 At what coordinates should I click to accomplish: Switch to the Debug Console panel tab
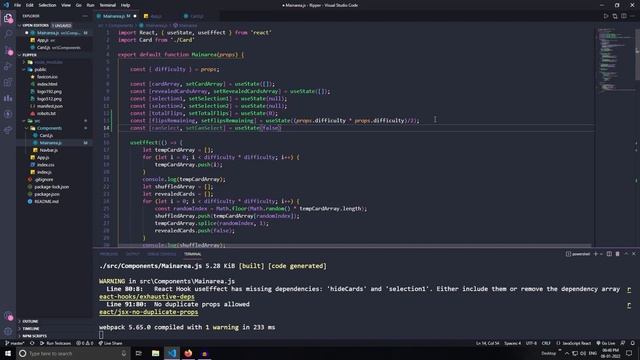coord(162,254)
